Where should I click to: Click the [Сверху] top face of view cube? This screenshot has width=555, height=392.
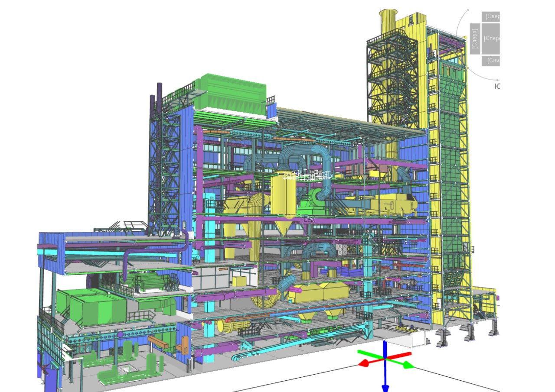coord(491,16)
